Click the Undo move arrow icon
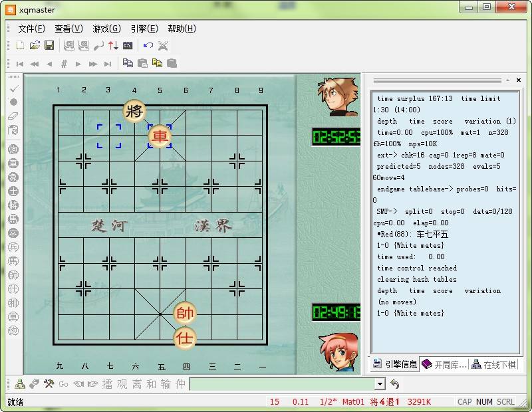532x412 pixels. point(148,45)
